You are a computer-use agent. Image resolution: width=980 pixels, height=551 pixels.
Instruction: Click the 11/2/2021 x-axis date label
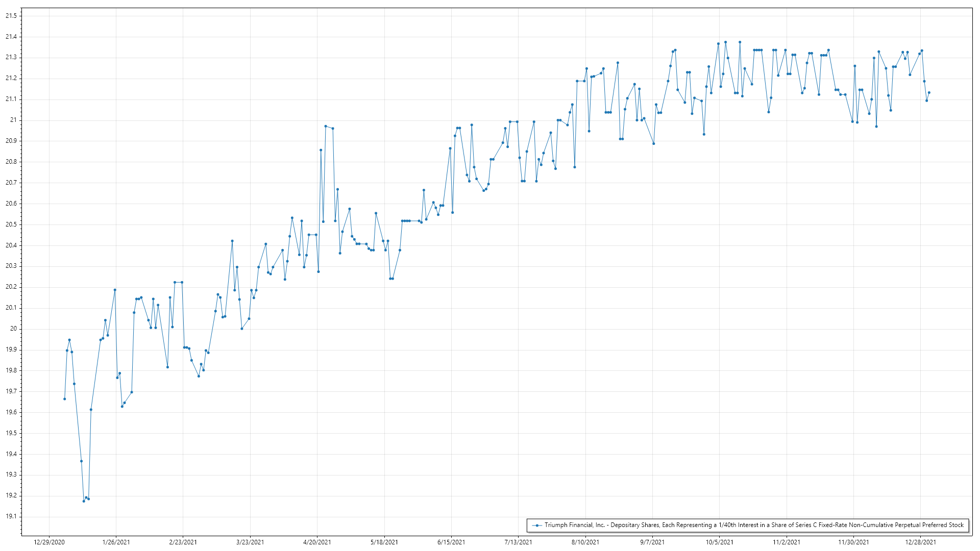click(x=787, y=542)
